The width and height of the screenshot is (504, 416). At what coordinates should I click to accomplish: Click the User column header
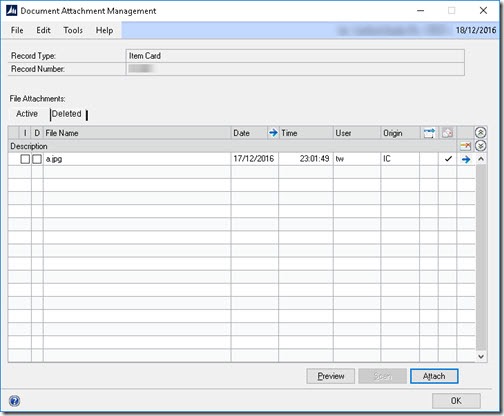[x=357, y=133]
